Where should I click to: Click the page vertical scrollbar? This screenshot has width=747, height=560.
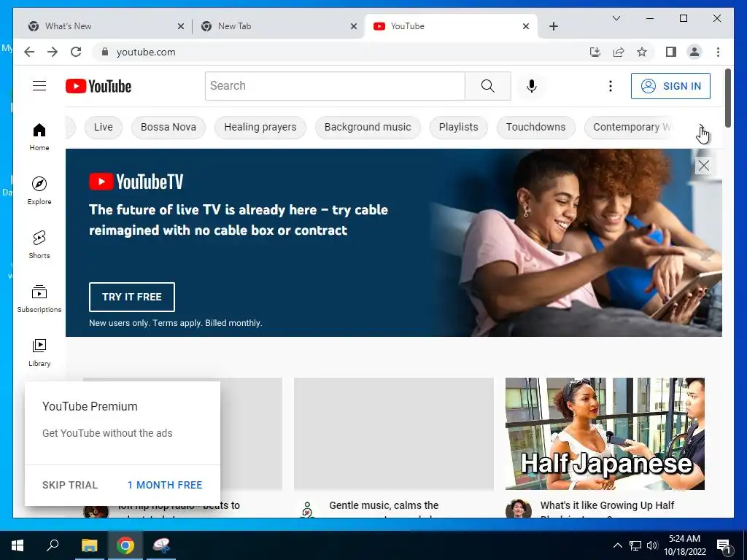click(727, 98)
